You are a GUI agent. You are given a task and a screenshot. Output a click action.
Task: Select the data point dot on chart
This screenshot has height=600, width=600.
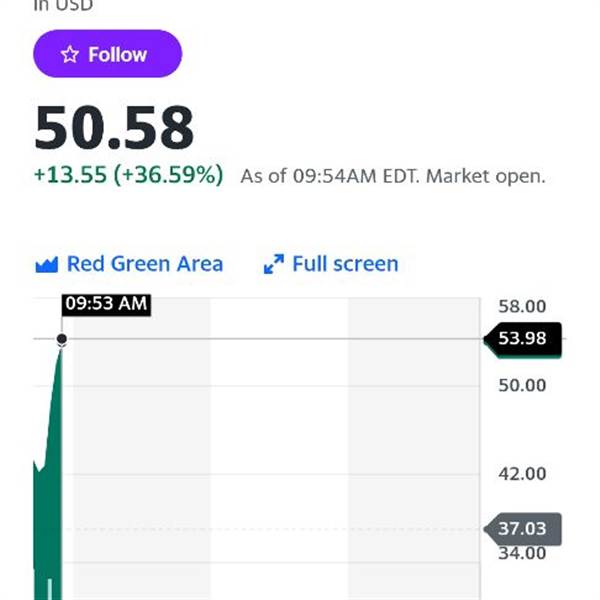click(x=62, y=340)
